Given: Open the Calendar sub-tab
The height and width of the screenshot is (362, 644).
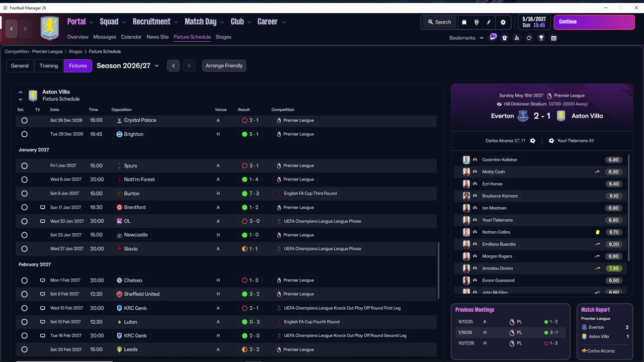Looking at the screenshot, I should coord(131,37).
